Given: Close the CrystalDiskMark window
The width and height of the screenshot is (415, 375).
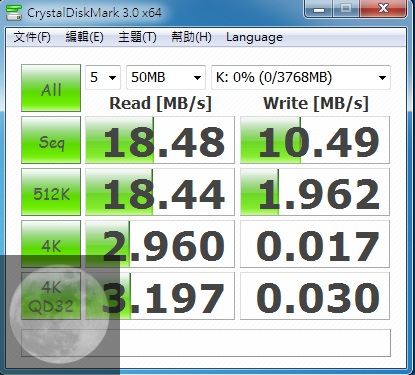Looking at the screenshot, I should point(383,9).
